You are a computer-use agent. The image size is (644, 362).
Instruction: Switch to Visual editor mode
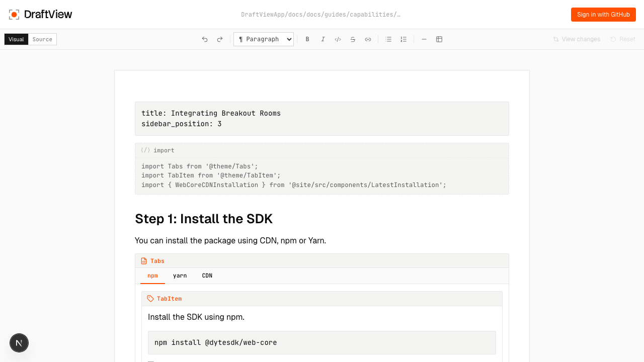pyautogui.click(x=16, y=39)
